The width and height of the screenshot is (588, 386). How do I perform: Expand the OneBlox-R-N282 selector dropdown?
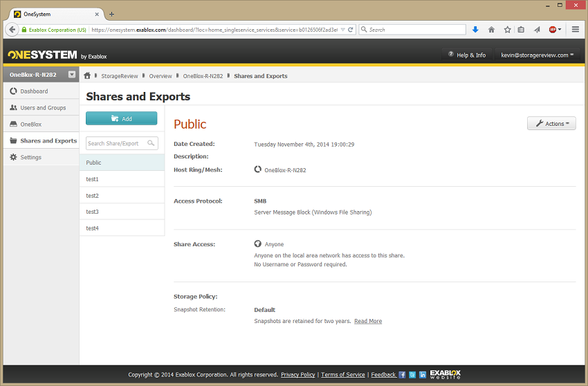click(x=72, y=74)
